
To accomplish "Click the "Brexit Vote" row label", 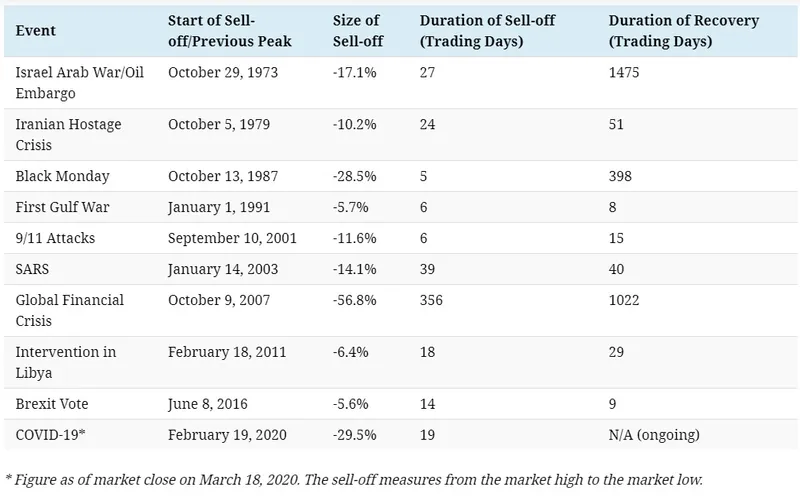I will pyautogui.click(x=50, y=402).
